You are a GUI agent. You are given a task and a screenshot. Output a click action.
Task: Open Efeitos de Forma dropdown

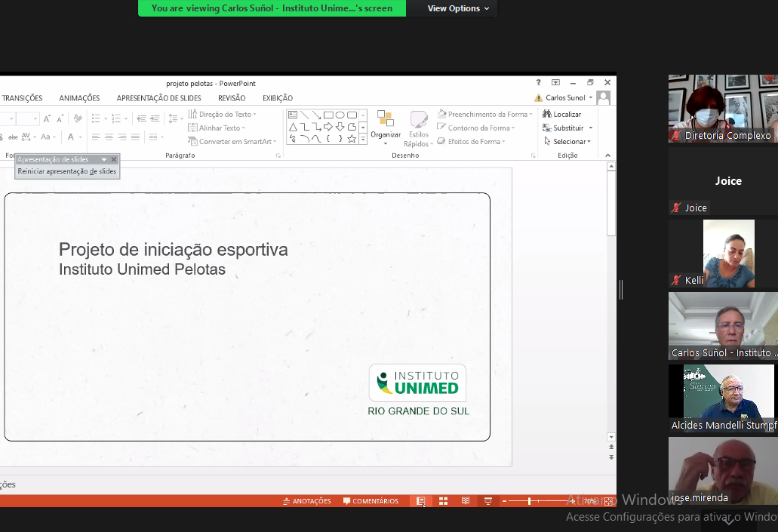[471, 141]
